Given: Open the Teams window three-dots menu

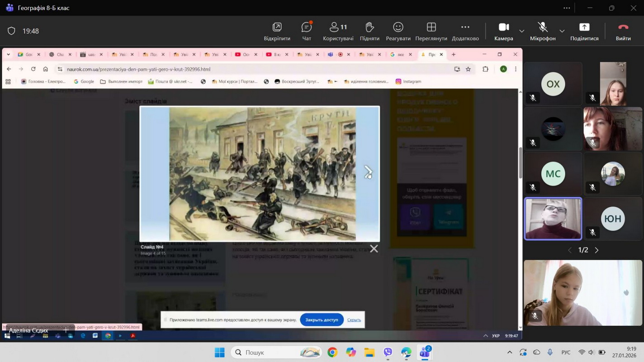Looking at the screenshot, I should pos(567,8).
